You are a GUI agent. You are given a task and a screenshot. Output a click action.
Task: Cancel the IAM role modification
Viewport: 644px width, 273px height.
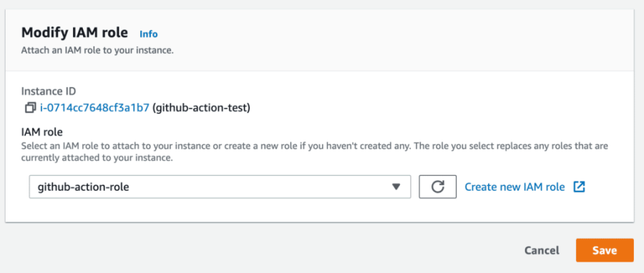[x=542, y=250]
